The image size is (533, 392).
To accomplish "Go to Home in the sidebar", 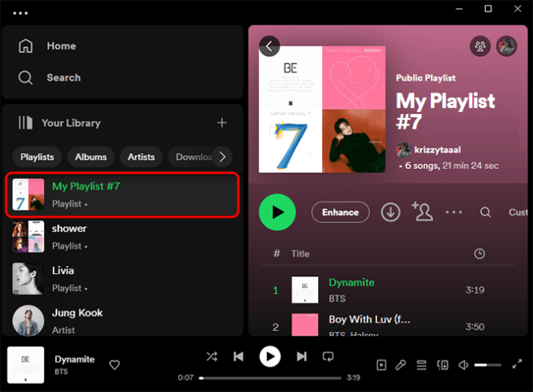I will pos(61,46).
